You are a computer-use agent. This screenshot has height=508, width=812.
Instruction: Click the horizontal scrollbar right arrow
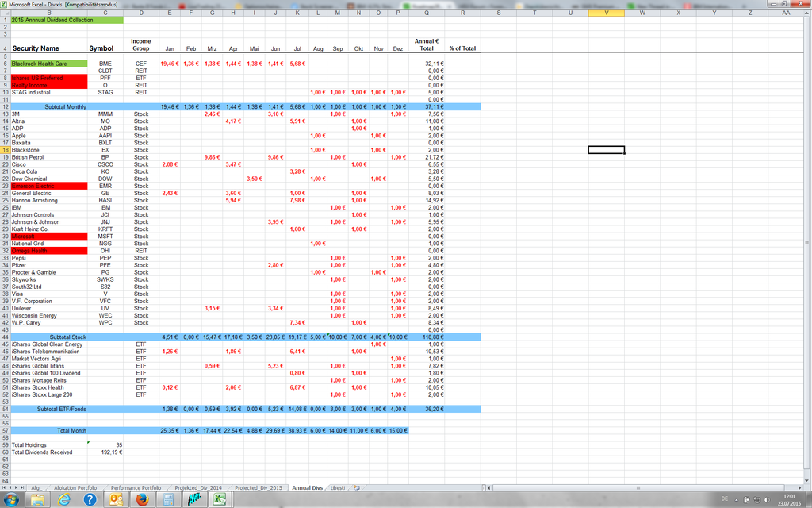[799, 488]
